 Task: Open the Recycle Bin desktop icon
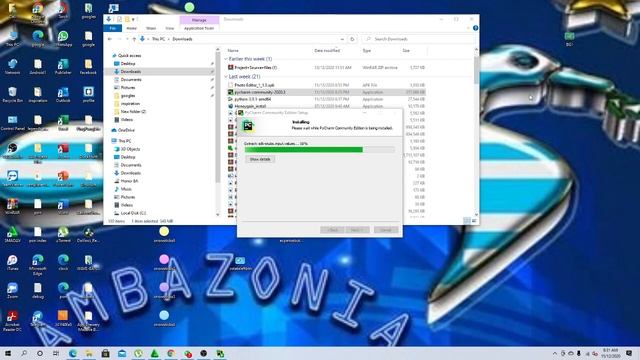(13, 95)
